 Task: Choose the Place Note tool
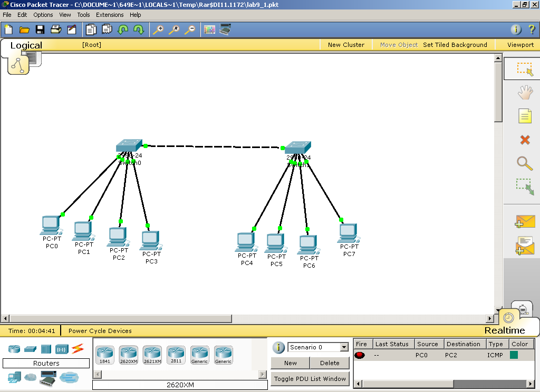tap(525, 116)
